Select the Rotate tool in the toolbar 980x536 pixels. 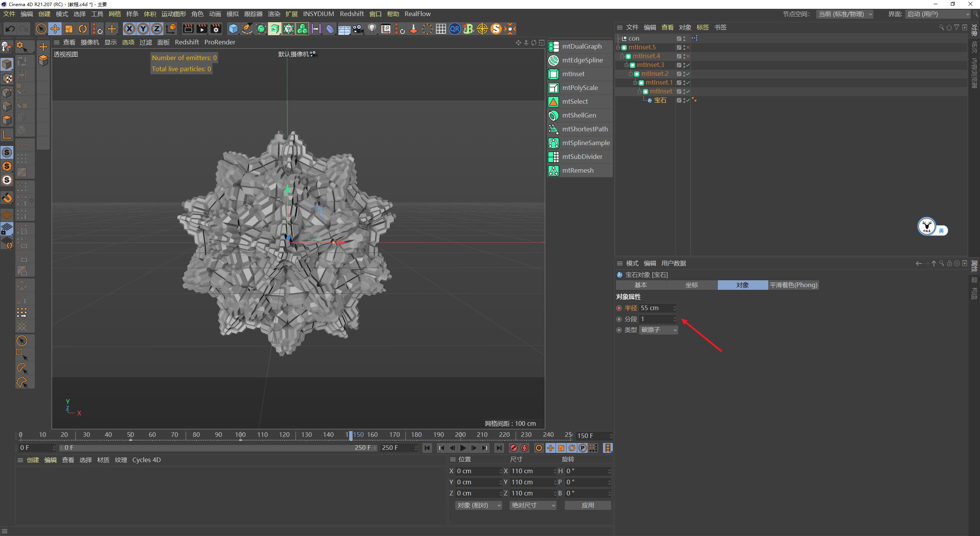tap(82, 29)
